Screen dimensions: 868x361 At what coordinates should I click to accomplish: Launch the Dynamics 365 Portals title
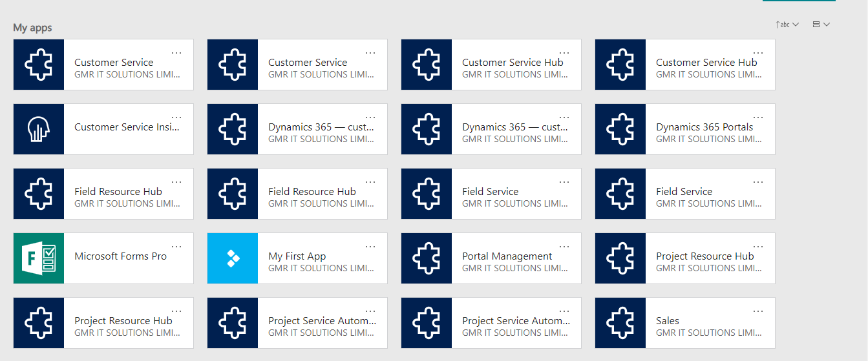tap(704, 127)
